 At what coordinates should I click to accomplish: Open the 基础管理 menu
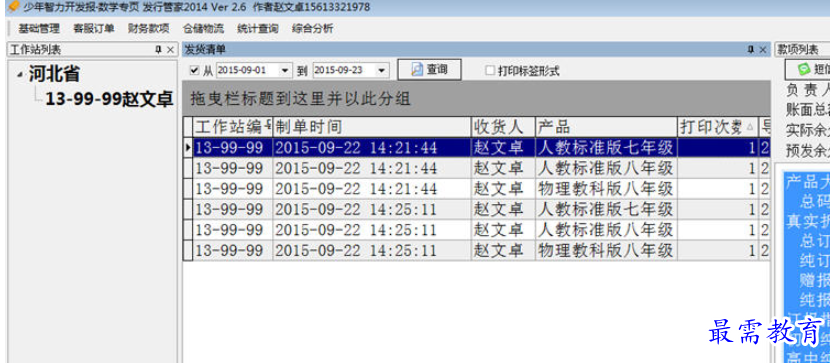pos(39,29)
